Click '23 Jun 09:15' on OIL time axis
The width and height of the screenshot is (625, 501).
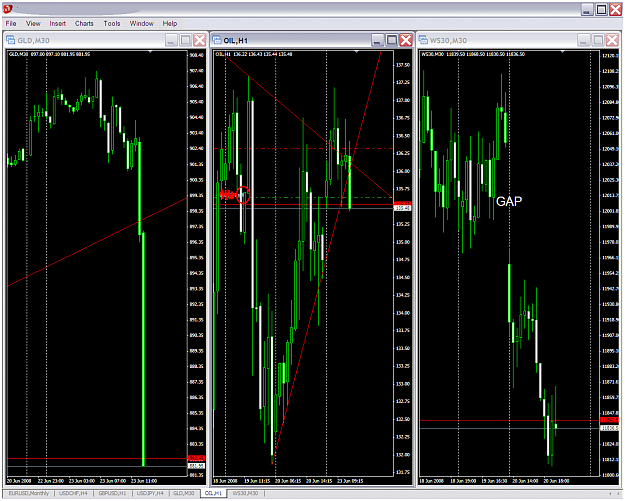(350, 481)
